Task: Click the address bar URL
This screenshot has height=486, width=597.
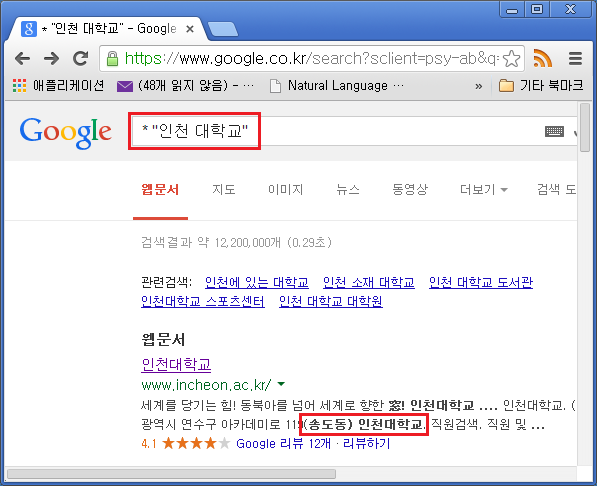Action: coord(312,59)
